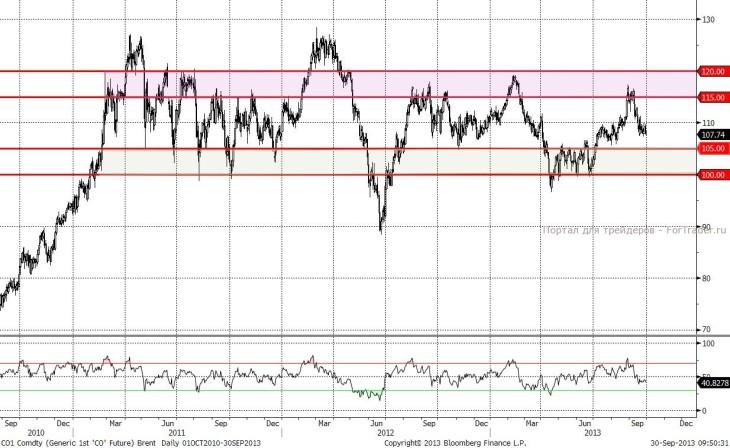Click the horizontal red line at 100.00
Viewport: 730px width, 448px height.
pos(348,175)
